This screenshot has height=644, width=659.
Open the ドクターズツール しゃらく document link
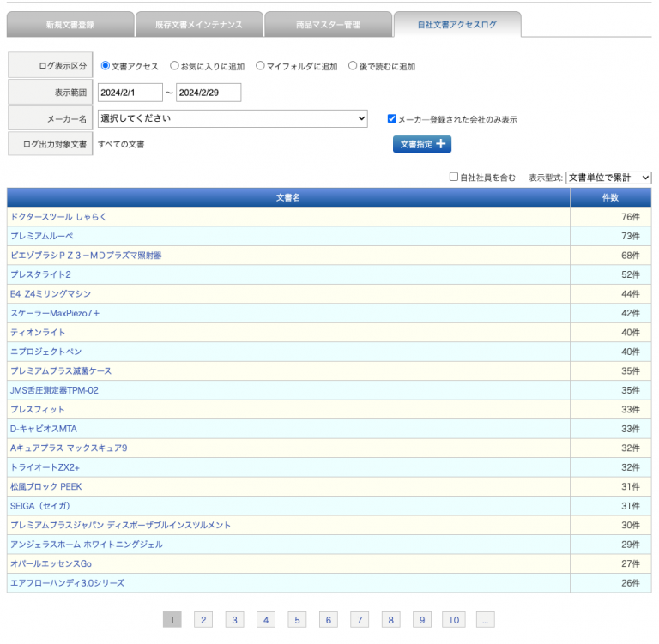(58, 217)
